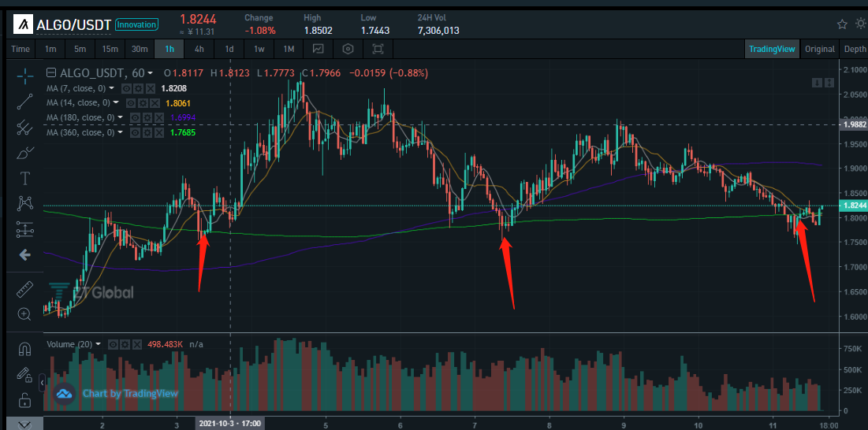
Task: Click the maximize pane vertical arrows
Action: click(829, 83)
